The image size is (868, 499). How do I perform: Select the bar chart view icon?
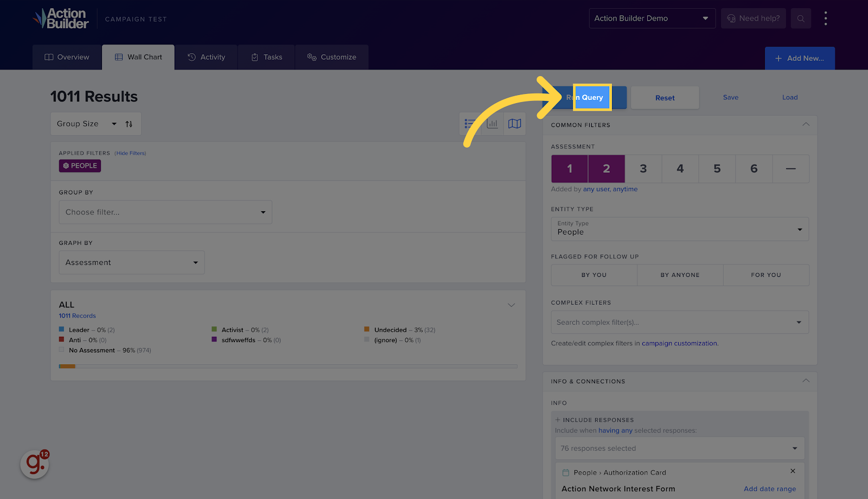(492, 123)
